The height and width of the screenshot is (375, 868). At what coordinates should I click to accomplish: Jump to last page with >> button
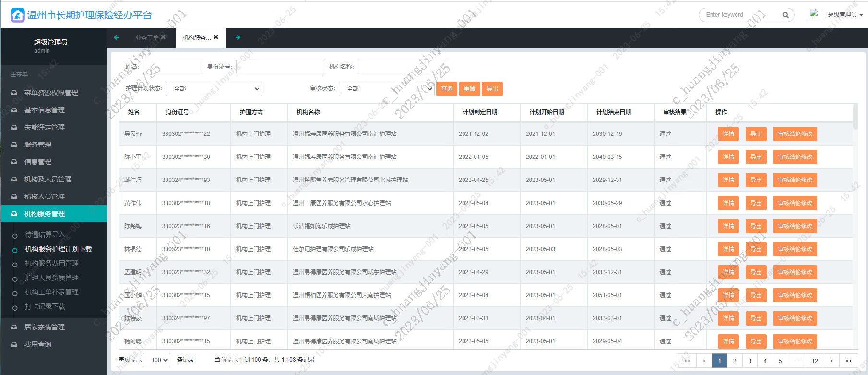[849, 361]
